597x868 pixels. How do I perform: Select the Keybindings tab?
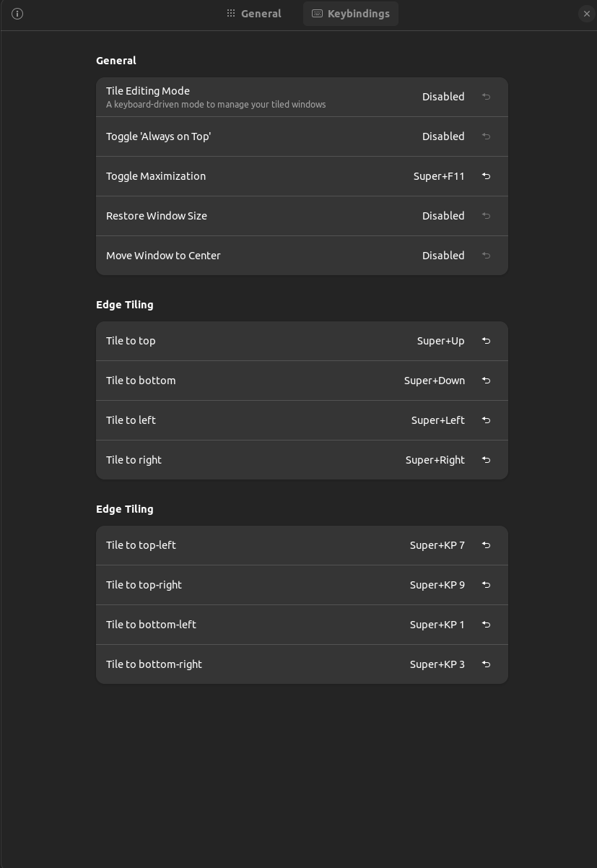(x=351, y=14)
